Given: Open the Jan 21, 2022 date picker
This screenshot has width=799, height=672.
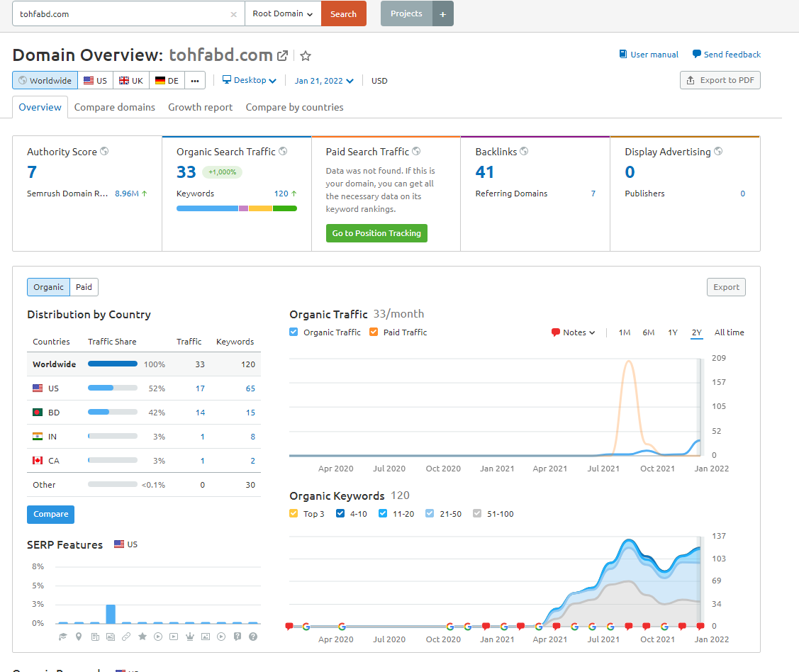Looking at the screenshot, I should coord(323,81).
